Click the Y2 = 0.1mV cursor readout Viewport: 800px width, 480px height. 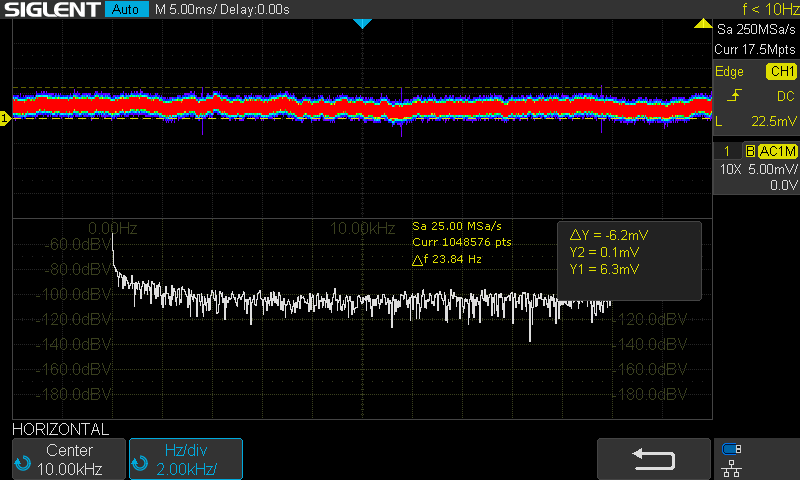tap(604, 252)
